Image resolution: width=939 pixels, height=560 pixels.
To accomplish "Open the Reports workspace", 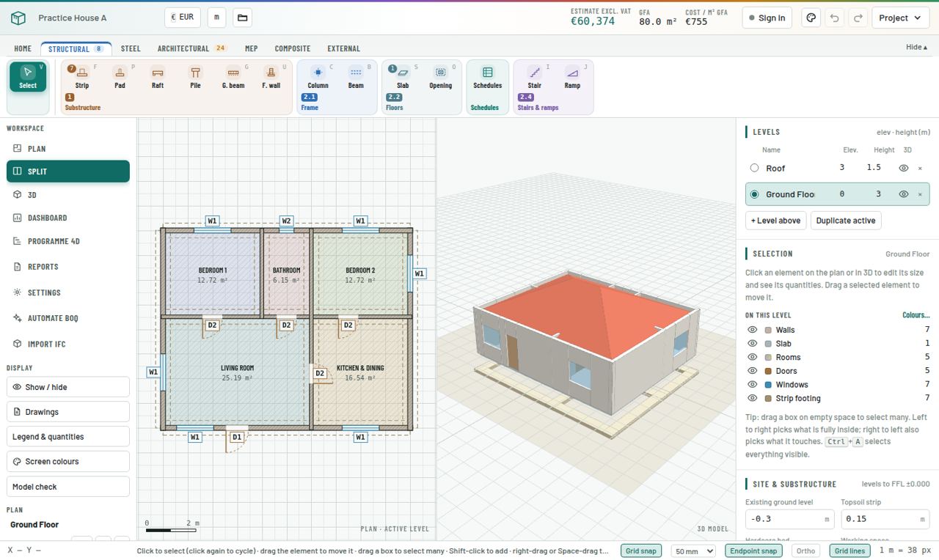I will tap(68, 267).
